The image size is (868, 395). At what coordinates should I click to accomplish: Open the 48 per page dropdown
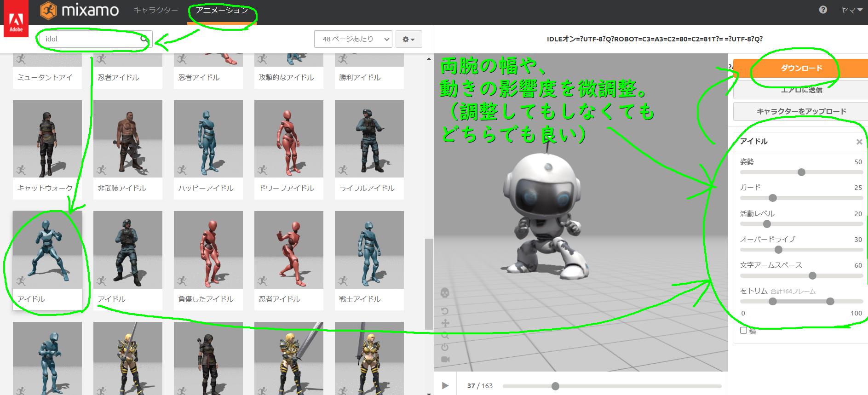(353, 39)
